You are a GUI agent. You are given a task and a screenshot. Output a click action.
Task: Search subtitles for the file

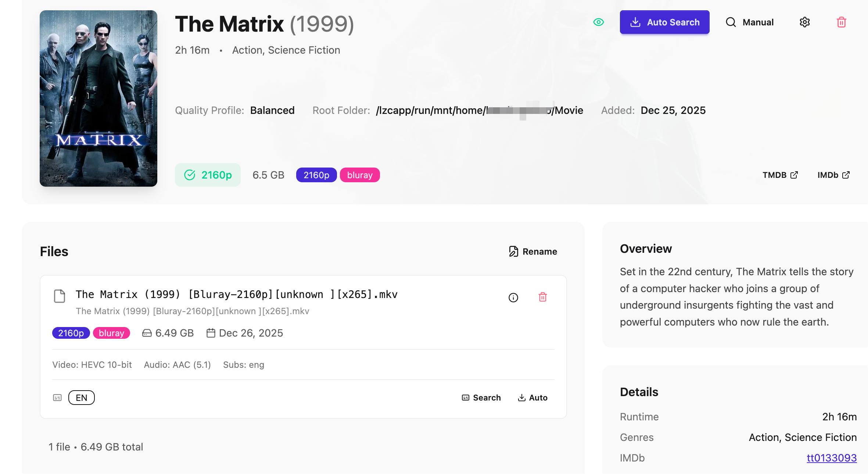(x=481, y=398)
